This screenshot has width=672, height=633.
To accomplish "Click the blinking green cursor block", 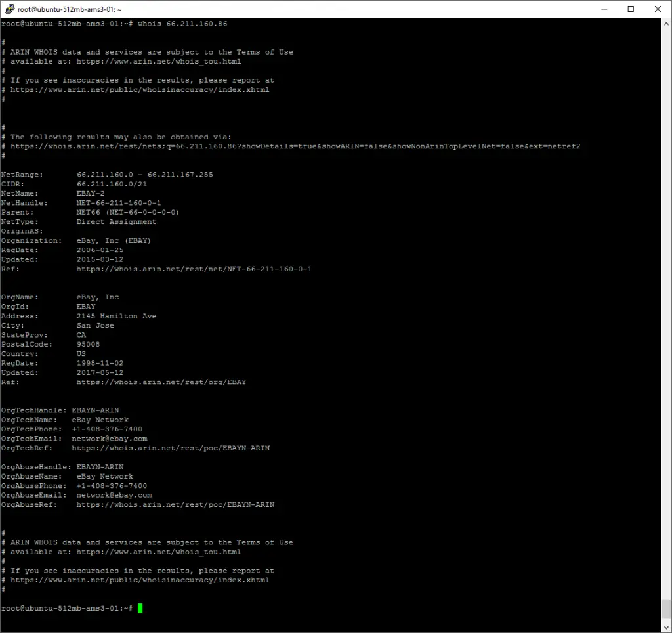I will click(x=139, y=608).
